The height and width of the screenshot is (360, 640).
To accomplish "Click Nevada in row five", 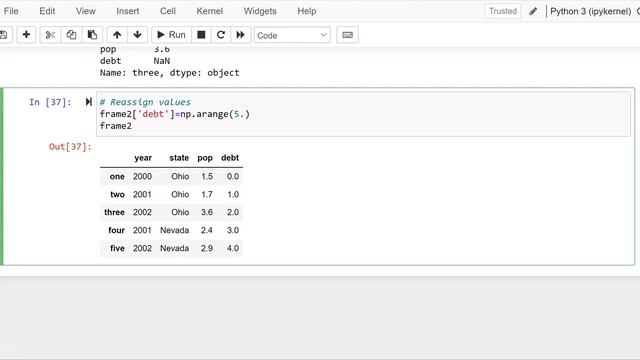I will click(x=174, y=248).
